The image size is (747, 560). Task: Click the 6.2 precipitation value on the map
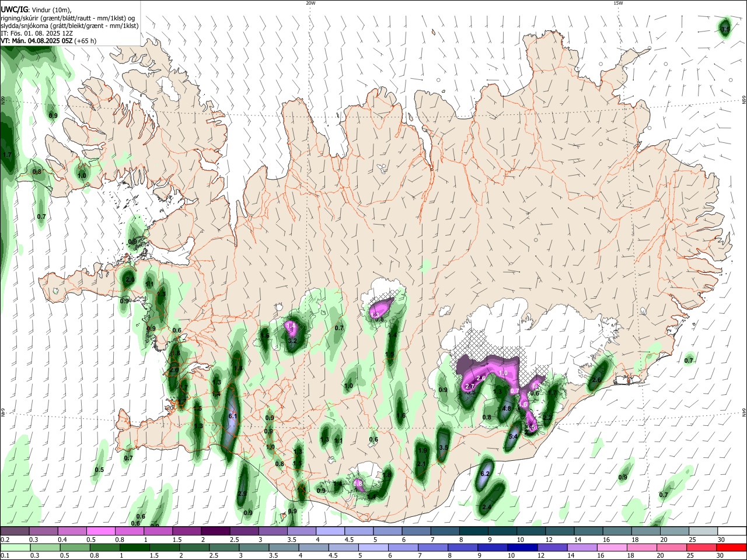click(484, 474)
